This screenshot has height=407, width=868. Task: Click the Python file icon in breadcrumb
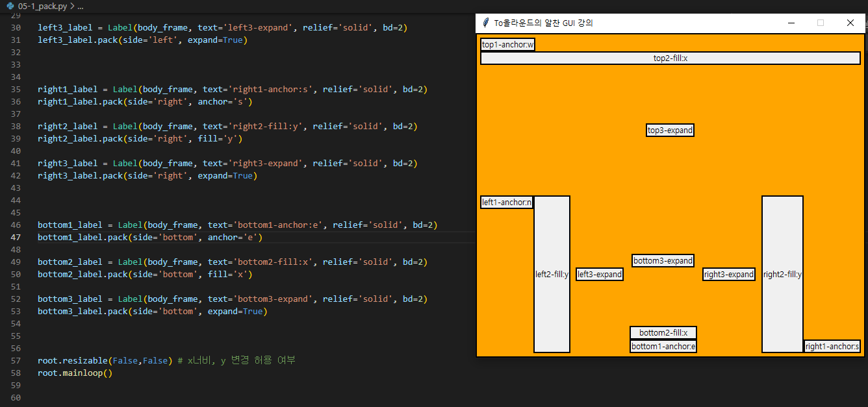10,6
